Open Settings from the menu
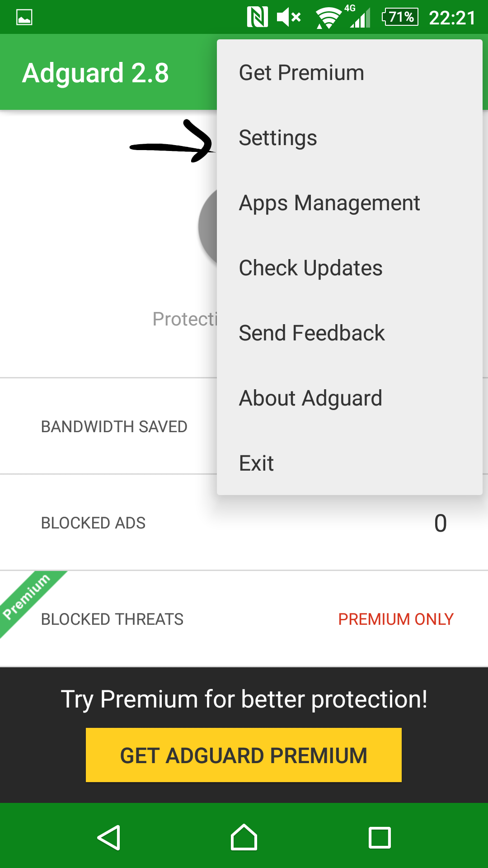Image resolution: width=488 pixels, height=868 pixels. [x=350, y=137]
